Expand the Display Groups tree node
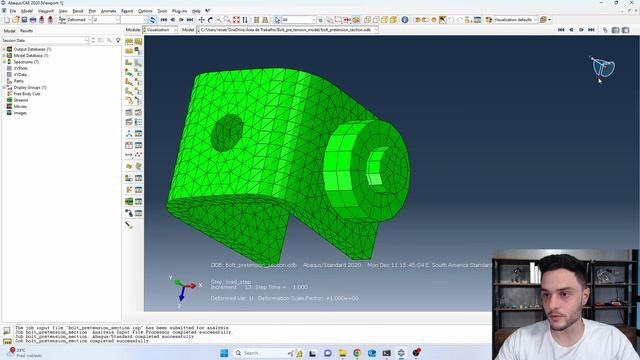Viewport: 640px width, 360px height. coord(4,87)
